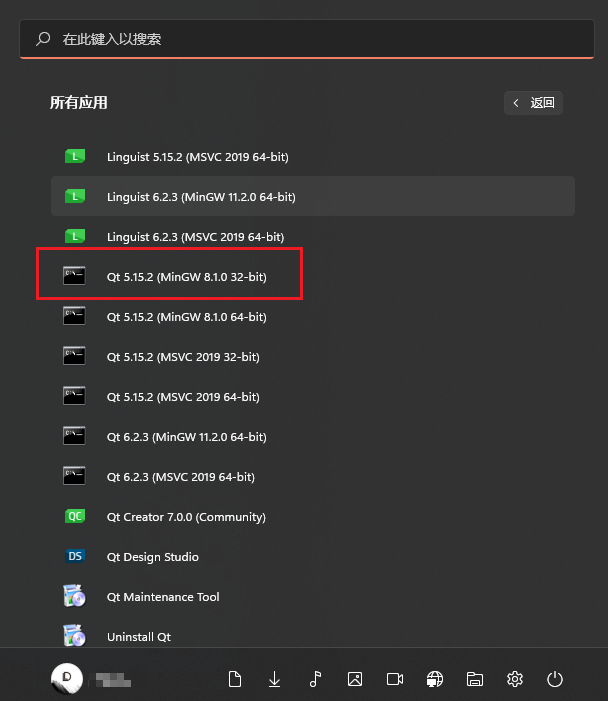Open Videos folder via the camera icon
Viewport: 608px width, 701px height.
pos(395,679)
